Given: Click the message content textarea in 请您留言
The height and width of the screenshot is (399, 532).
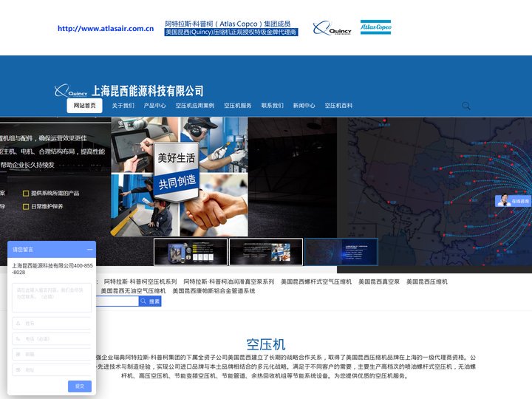Looking at the screenshot, I should pyautogui.click(x=52, y=298).
